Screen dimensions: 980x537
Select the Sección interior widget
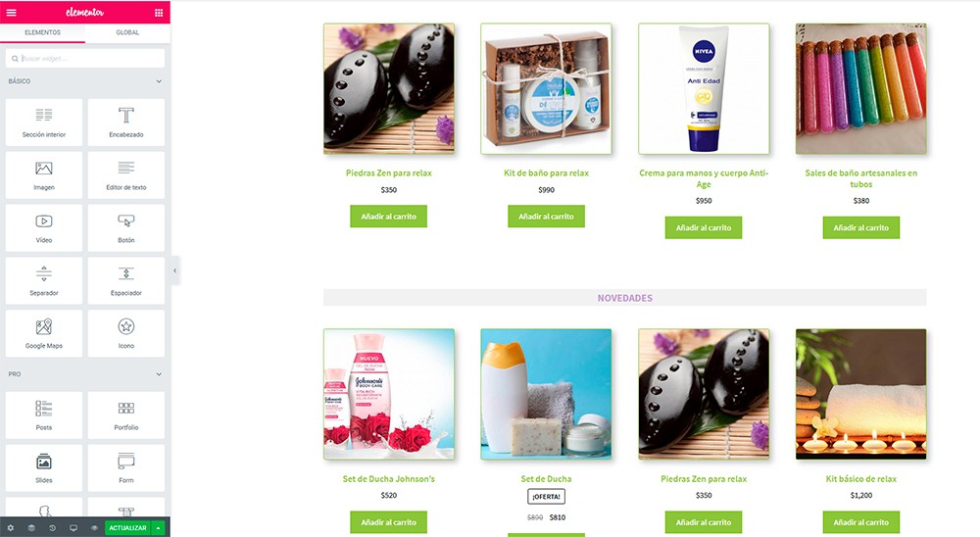click(44, 122)
